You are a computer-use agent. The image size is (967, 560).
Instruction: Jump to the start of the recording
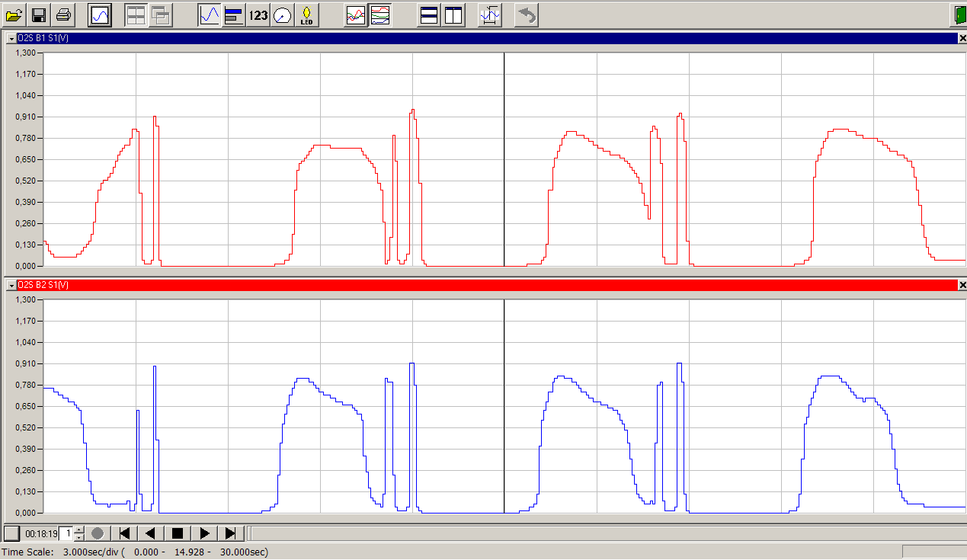point(125,533)
